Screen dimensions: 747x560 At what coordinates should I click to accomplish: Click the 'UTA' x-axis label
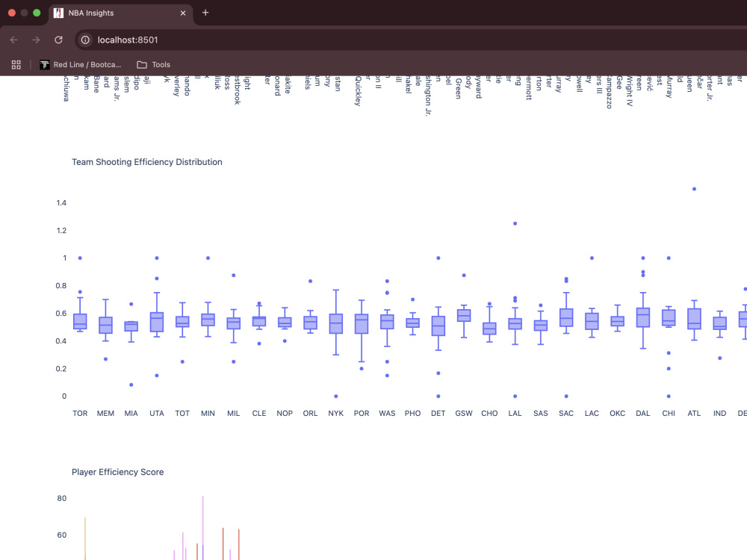[x=157, y=414]
